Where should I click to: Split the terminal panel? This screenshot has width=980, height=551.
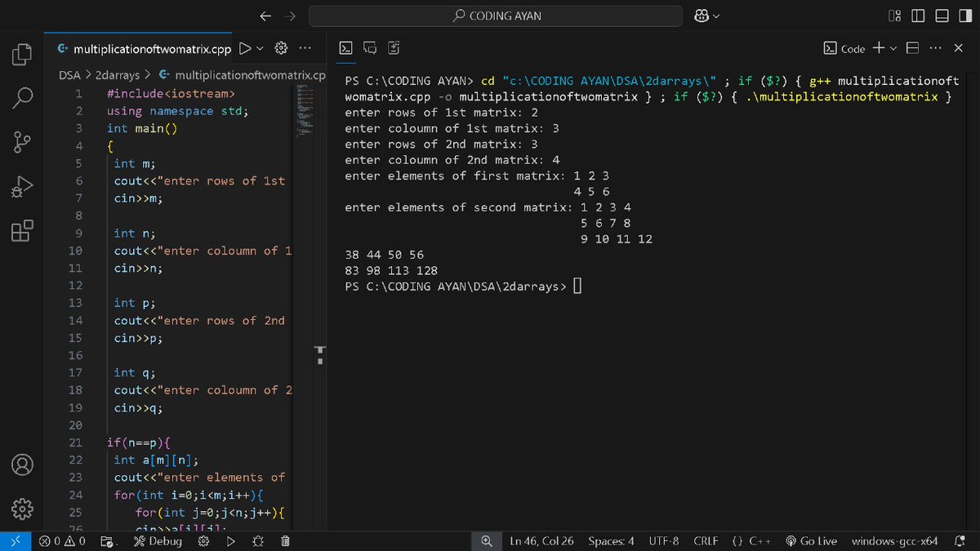click(912, 49)
